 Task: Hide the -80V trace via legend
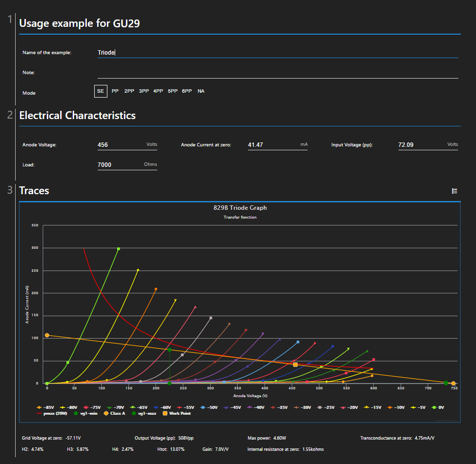pos(69,407)
